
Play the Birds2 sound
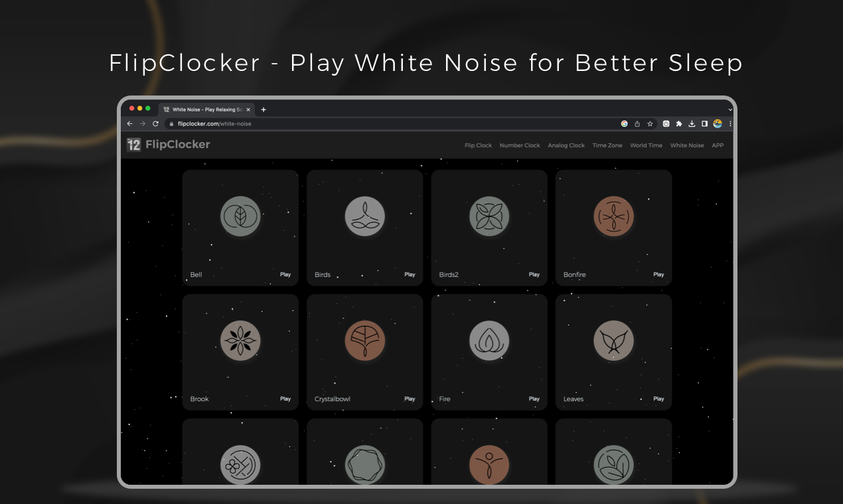[x=534, y=275]
